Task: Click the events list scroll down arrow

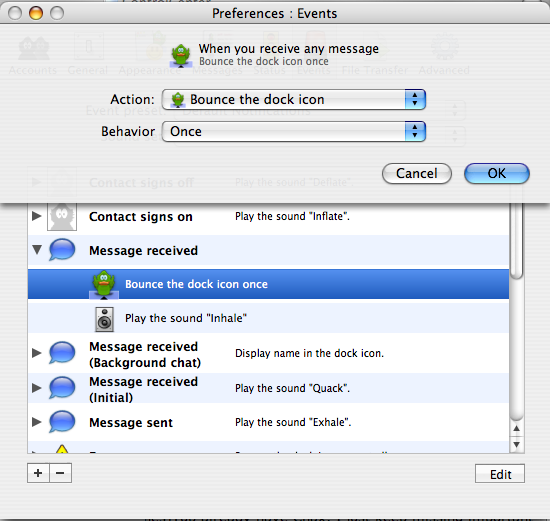Action: [516, 445]
